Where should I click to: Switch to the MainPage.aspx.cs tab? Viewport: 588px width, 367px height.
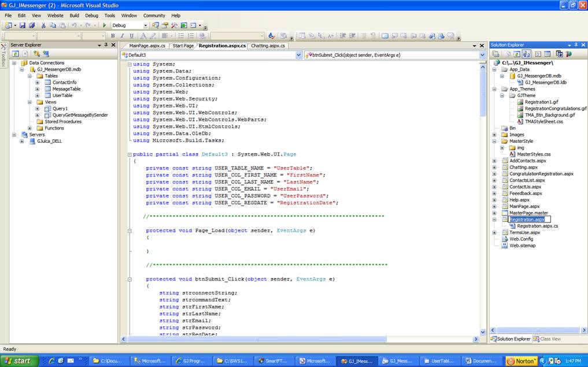[x=147, y=46]
